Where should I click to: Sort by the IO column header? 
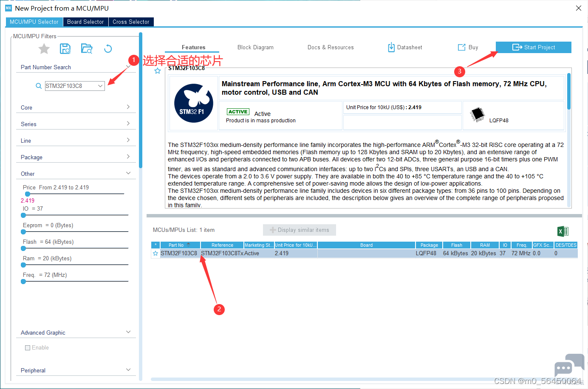(505, 245)
